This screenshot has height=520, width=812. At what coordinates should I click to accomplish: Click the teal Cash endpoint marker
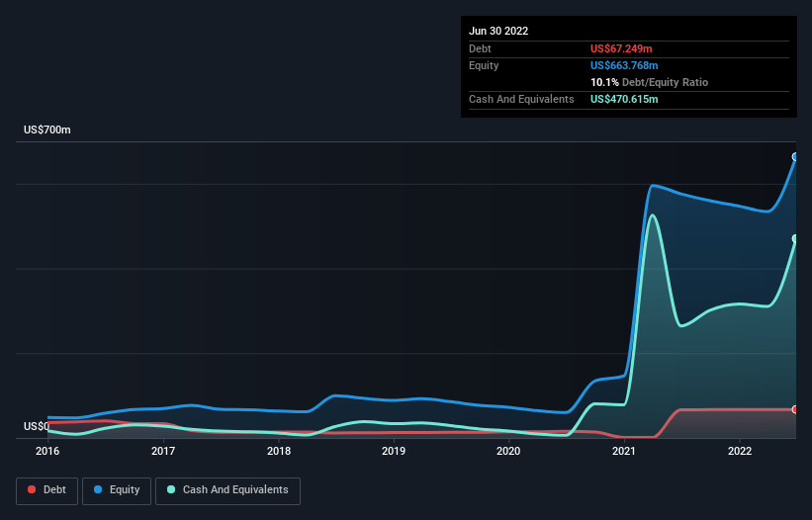(x=795, y=238)
